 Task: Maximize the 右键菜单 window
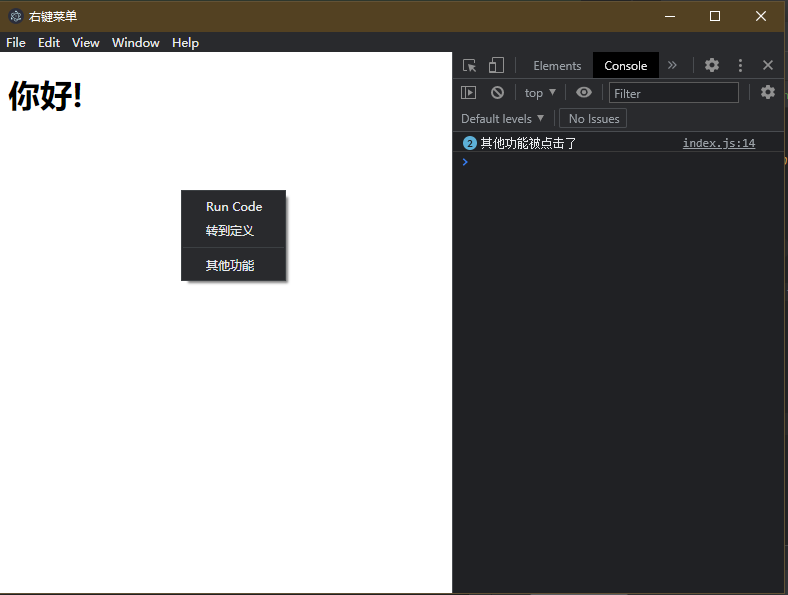coord(715,16)
